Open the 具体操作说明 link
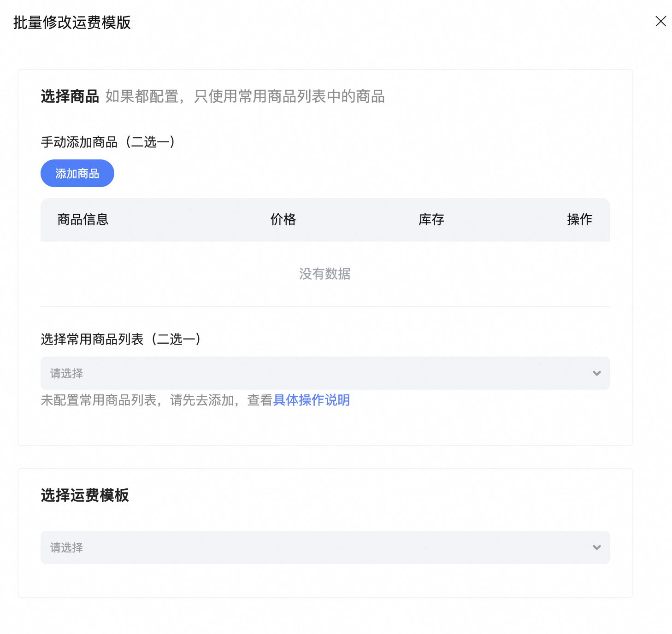The height and width of the screenshot is (634, 672). click(311, 400)
